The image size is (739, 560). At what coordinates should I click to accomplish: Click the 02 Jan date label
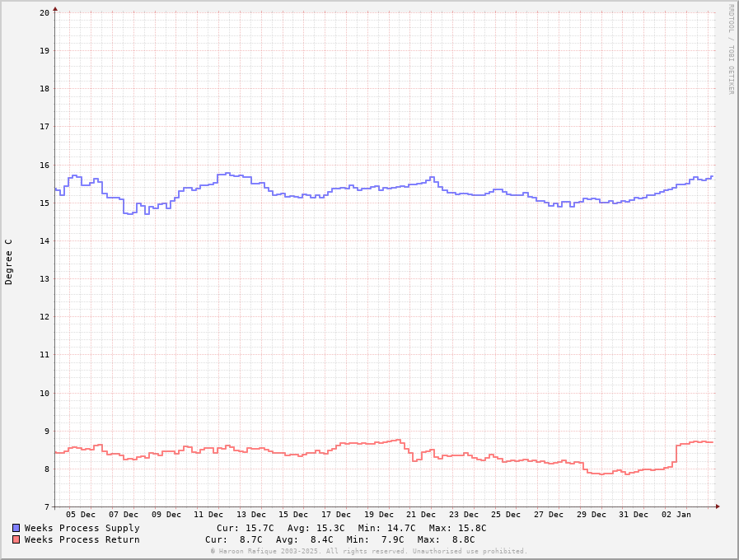[x=676, y=515]
